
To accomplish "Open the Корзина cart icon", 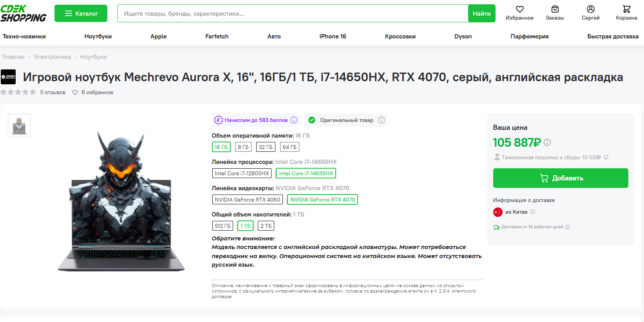I will click(626, 13).
